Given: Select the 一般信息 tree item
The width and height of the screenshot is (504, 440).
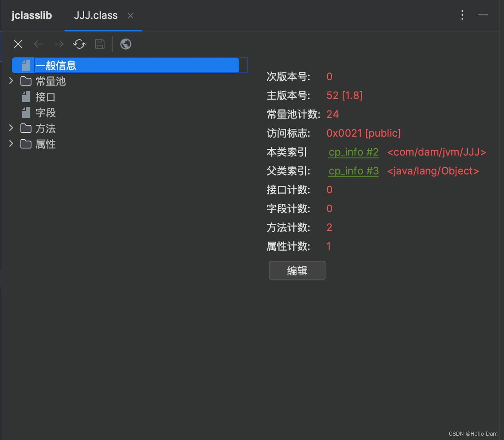Looking at the screenshot, I should click(x=125, y=65).
